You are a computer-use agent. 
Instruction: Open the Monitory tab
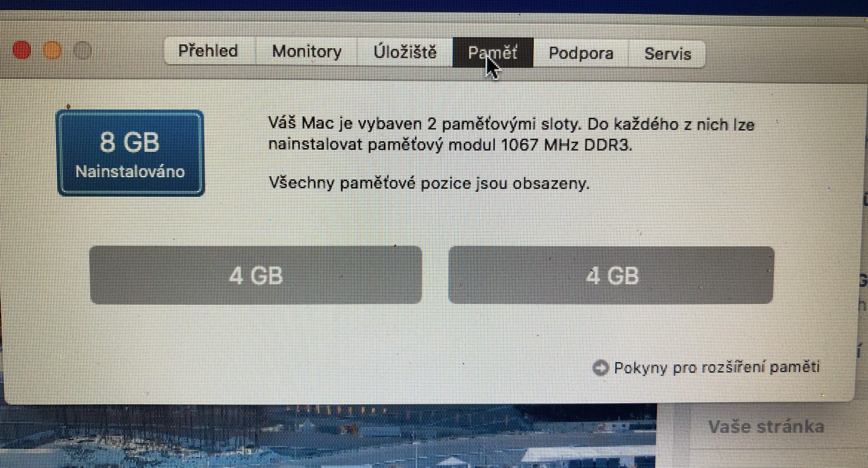(307, 52)
